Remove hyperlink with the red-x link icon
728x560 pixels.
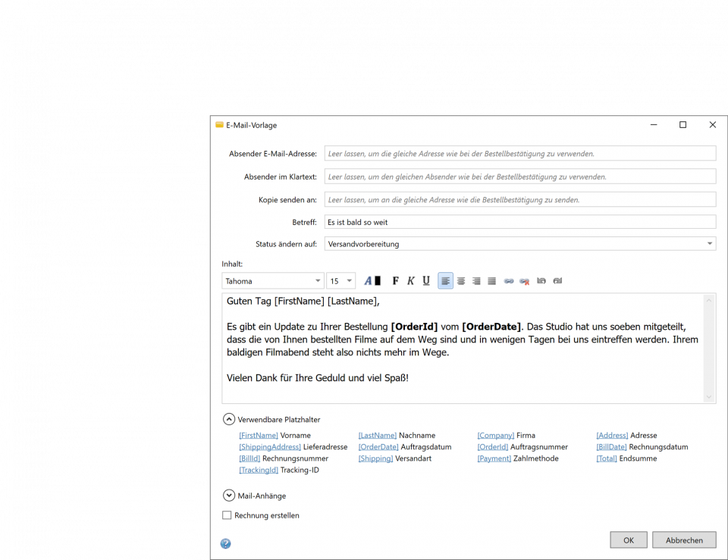pyautogui.click(x=524, y=281)
